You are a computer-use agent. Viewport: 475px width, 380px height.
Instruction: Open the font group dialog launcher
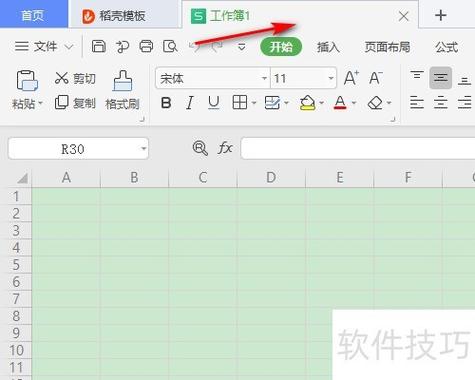pyautogui.click(x=393, y=119)
